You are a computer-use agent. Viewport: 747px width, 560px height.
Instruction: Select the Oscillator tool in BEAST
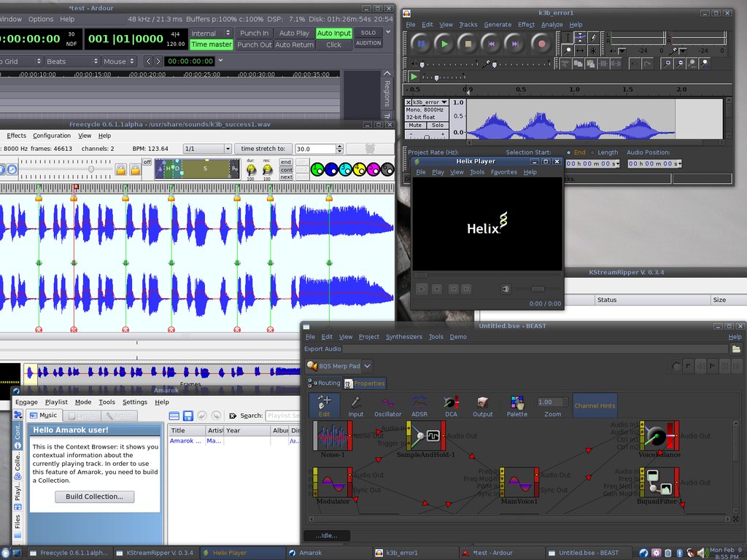[387, 406]
